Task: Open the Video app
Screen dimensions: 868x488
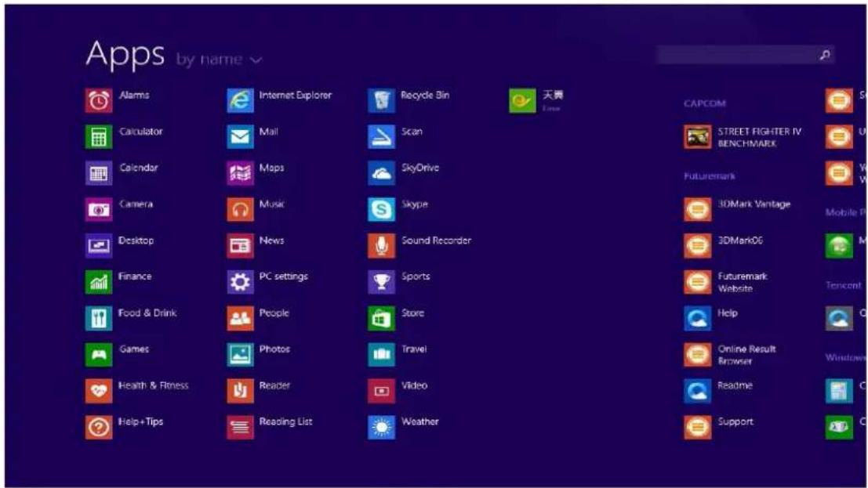Action: pyautogui.click(x=381, y=391)
